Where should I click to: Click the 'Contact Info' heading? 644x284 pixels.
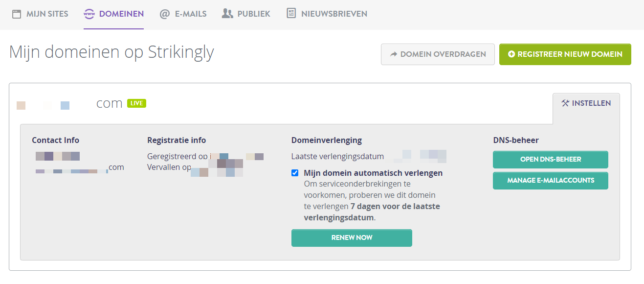click(x=55, y=140)
